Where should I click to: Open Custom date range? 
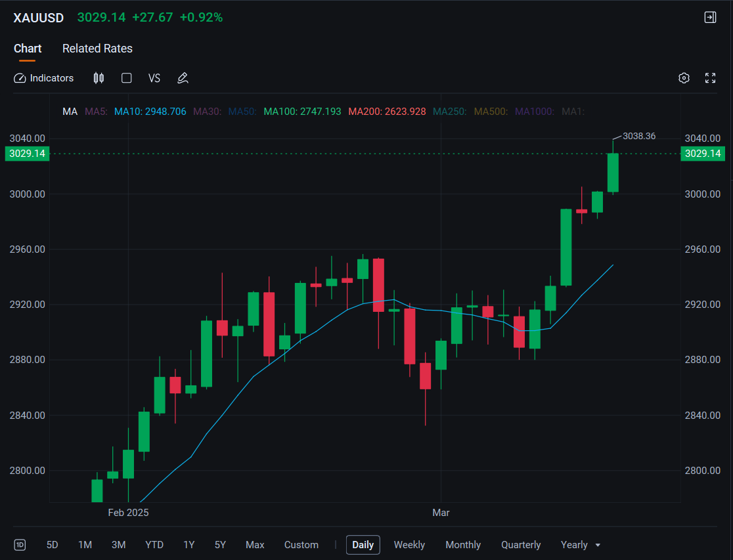(301, 545)
